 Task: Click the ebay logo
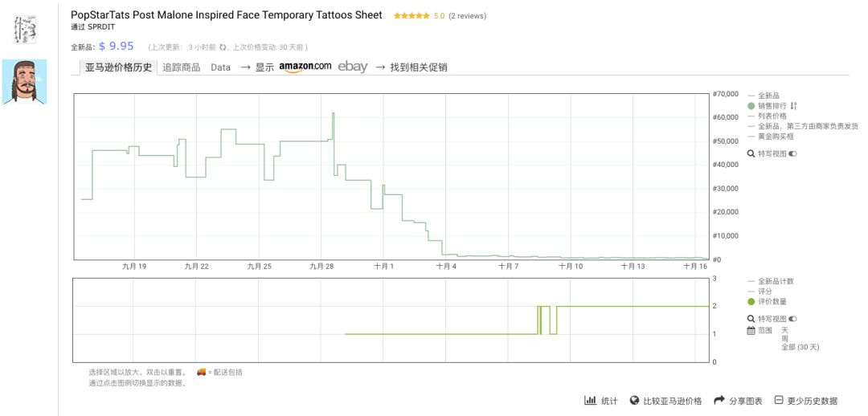pyautogui.click(x=353, y=67)
